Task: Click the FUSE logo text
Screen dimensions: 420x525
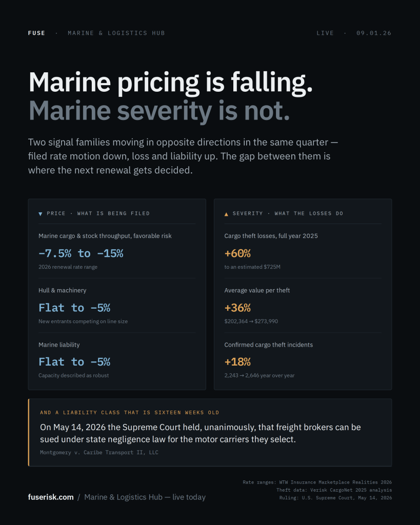Action: pos(36,33)
